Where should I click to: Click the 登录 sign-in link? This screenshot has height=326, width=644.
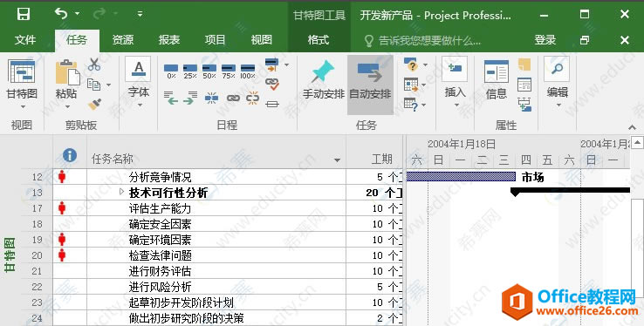pyautogui.click(x=545, y=40)
